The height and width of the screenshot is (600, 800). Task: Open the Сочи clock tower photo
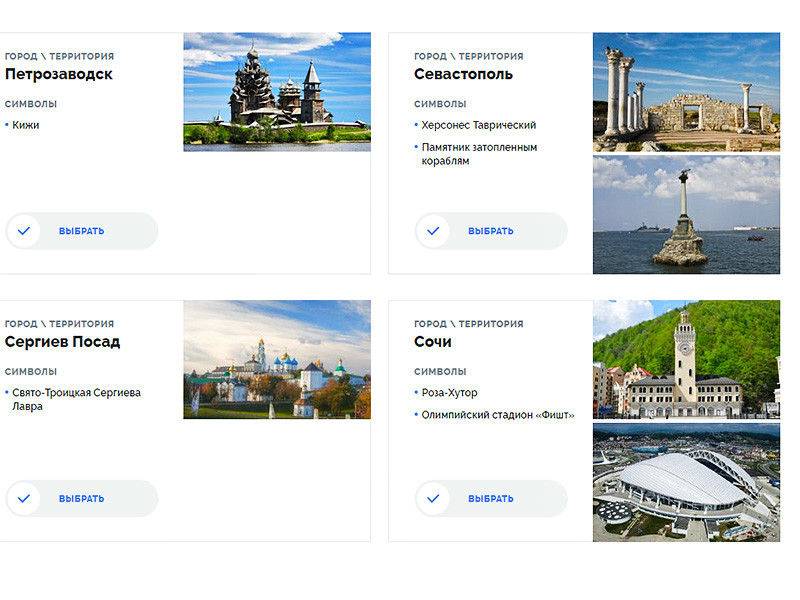point(685,360)
